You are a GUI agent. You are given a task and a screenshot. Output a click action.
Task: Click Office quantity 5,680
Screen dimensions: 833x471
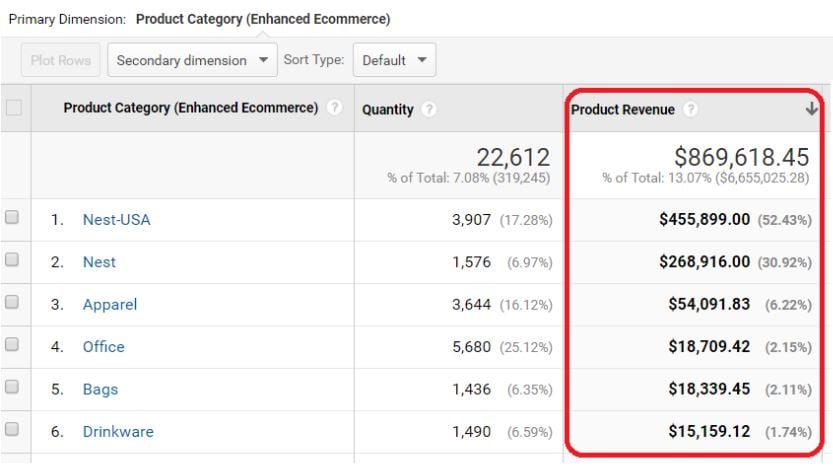471,347
